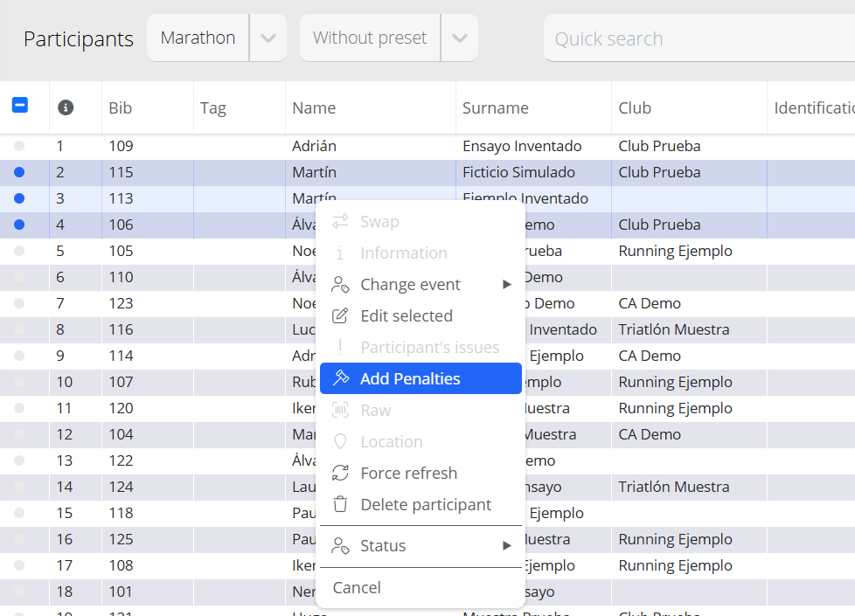
Task: Click the Raw menu entry label
Action: [x=376, y=410]
